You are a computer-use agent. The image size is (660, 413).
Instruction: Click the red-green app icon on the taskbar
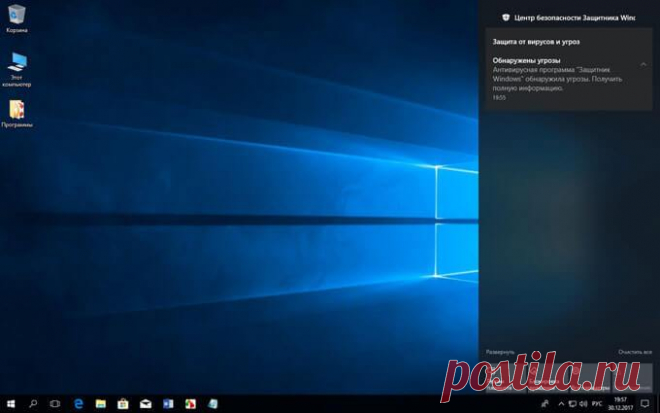(190, 404)
